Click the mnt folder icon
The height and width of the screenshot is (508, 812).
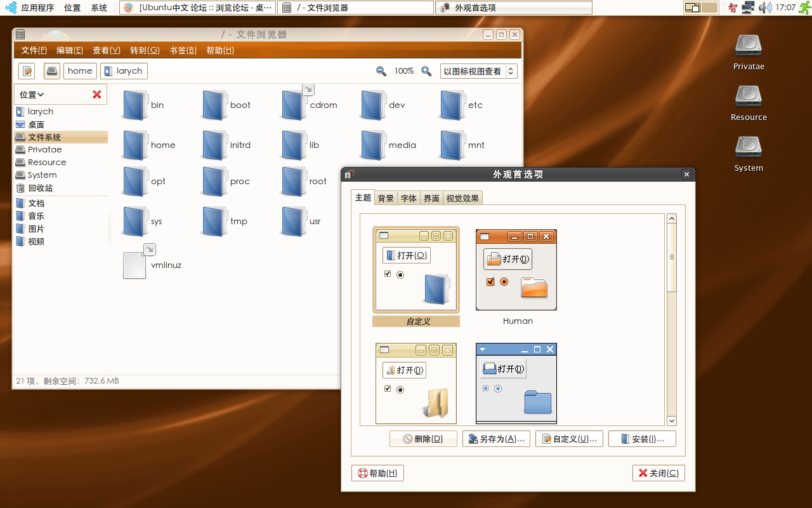[452, 145]
